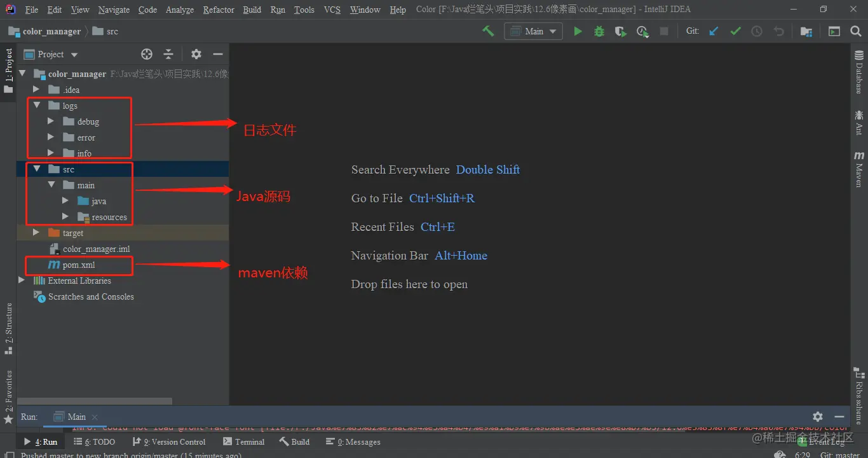Screen dimensions: 868x458
Task: Open Run panel settings gear
Action: pyautogui.click(x=818, y=417)
